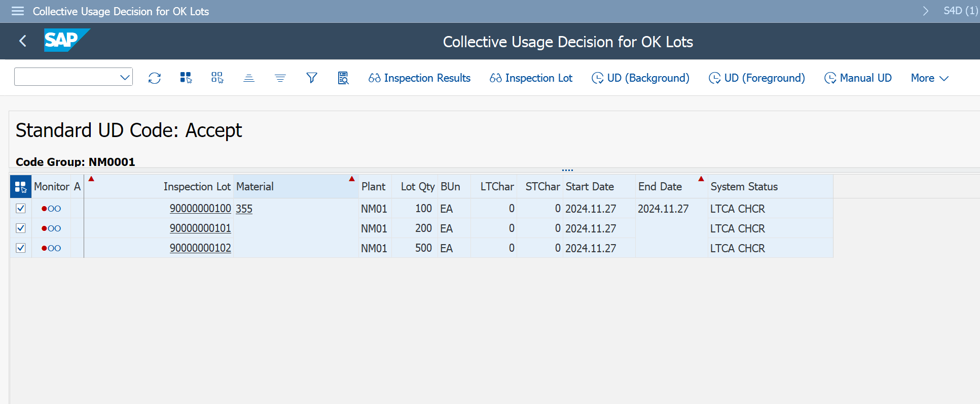This screenshot has height=404, width=980.
Task: Expand the More menu
Action: tap(929, 78)
